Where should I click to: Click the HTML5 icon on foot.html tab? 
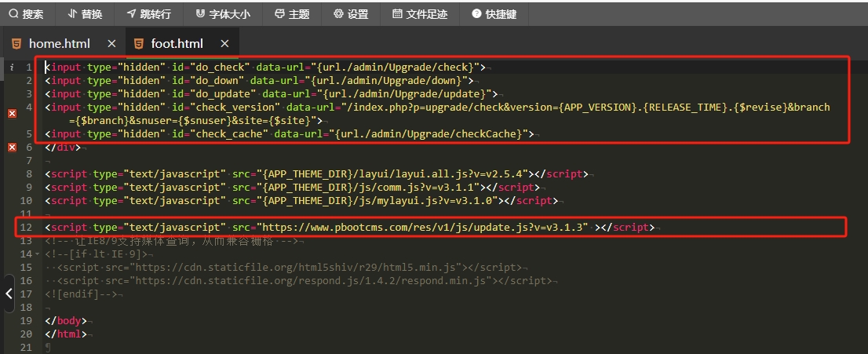pos(139,44)
